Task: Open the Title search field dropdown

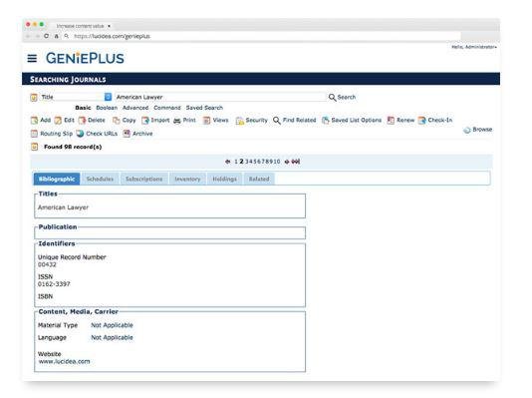Action: [108, 97]
